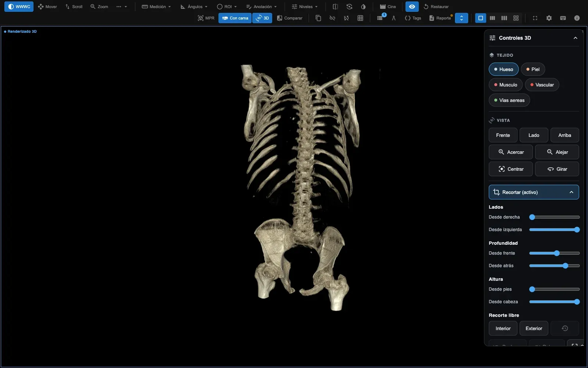Activate the Zoom tool
Viewport: 588px width, 368px height.
(99, 7)
